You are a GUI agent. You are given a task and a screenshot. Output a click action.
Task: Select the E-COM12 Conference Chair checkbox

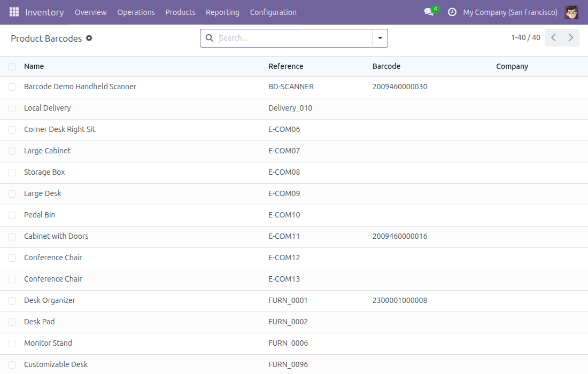pyautogui.click(x=12, y=258)
